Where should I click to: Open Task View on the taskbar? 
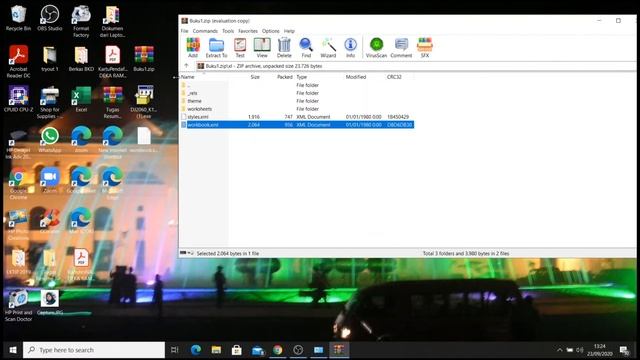pyautogui.click(x=175, y=350)
